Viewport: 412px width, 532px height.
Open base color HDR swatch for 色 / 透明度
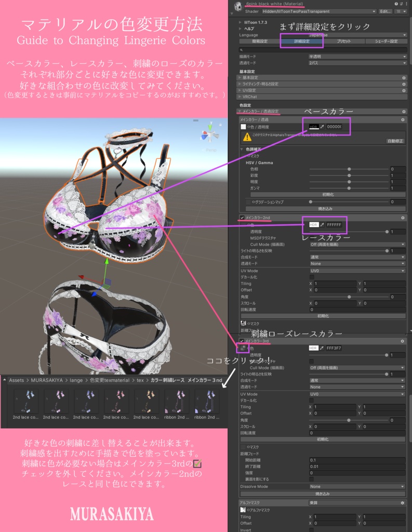coord(314,127)
